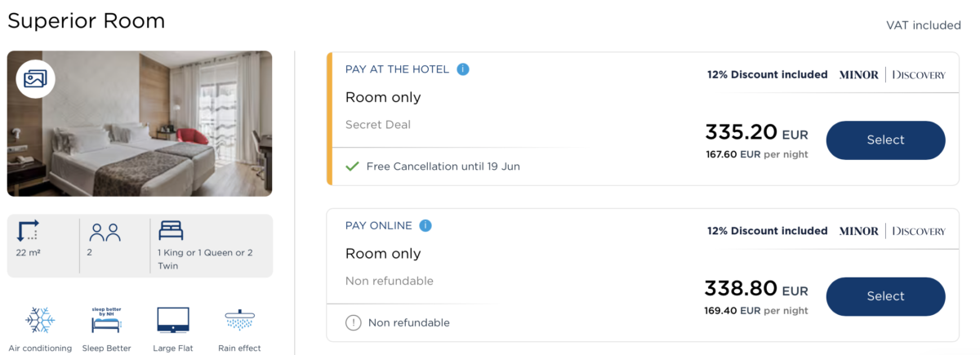The height and width of the screenshot is (355, 980).
Task: Click the Large Flat TV icon
Action: (x=172, y=320)
